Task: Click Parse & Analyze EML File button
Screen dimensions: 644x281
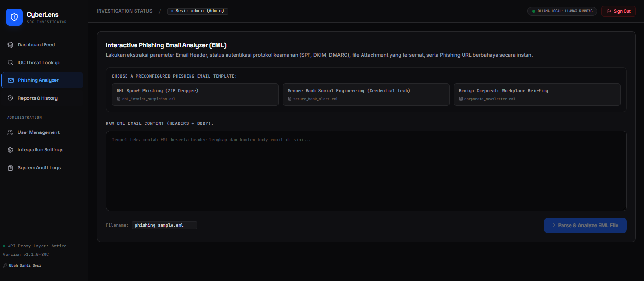Action: tap(585, 226)
